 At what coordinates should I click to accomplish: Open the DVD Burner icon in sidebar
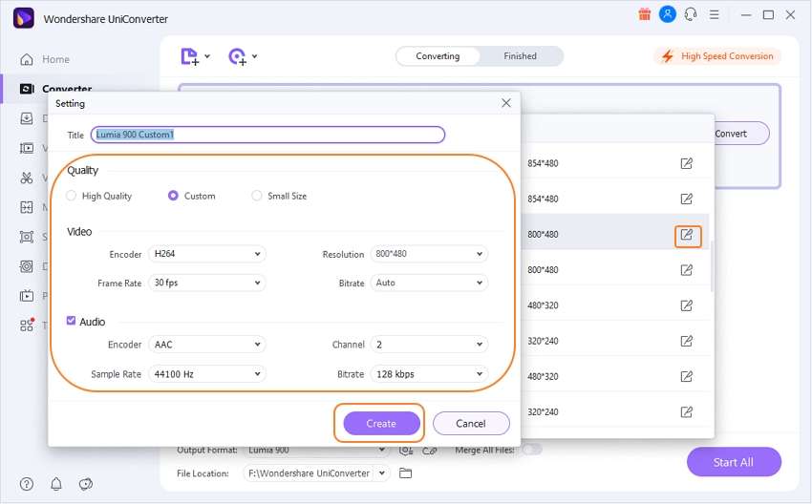(27, 266)
